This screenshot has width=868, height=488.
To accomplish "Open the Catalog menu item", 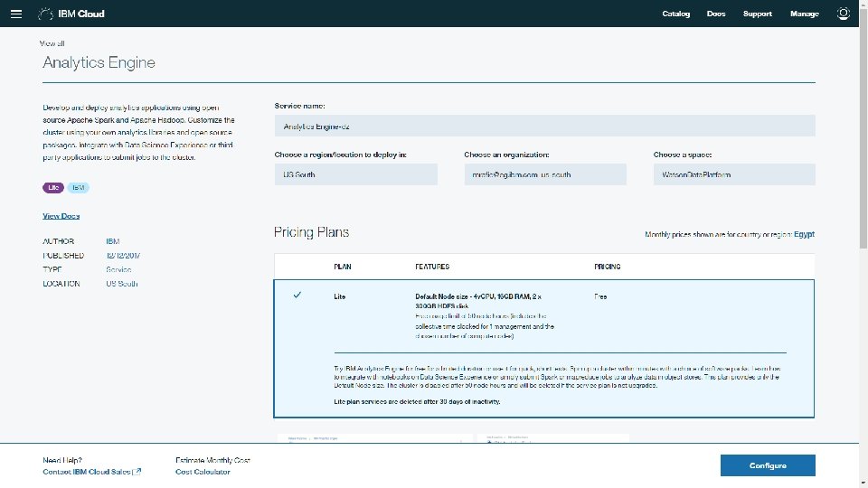I will 675,14.
